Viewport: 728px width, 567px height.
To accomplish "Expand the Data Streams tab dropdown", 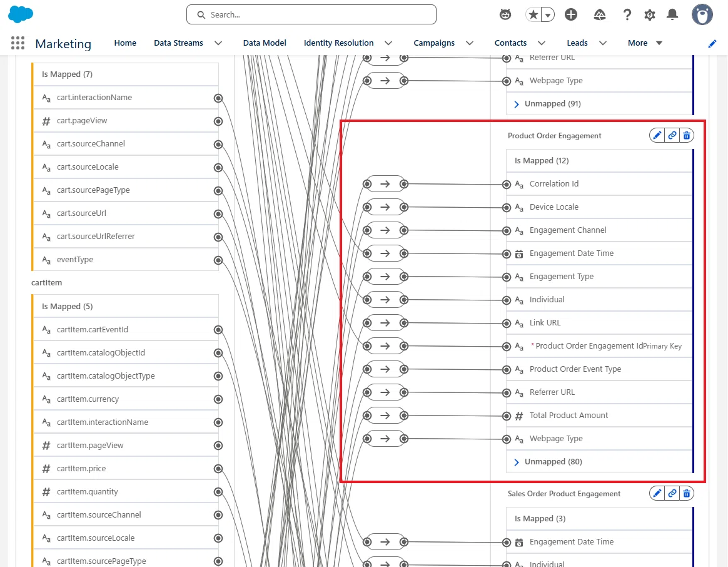I will (x=218, y=43).
